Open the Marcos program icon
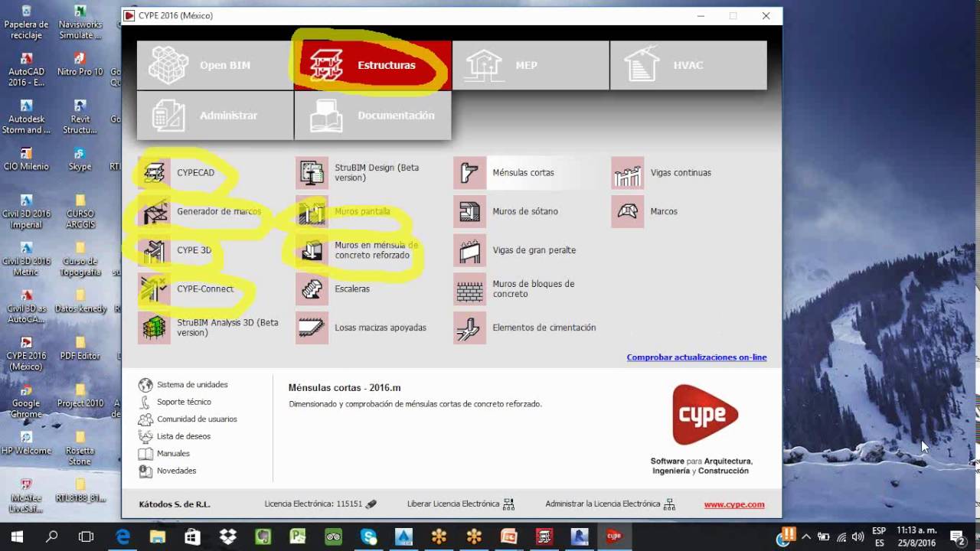This screenshot has height=551, width=980. coord(628,212)
